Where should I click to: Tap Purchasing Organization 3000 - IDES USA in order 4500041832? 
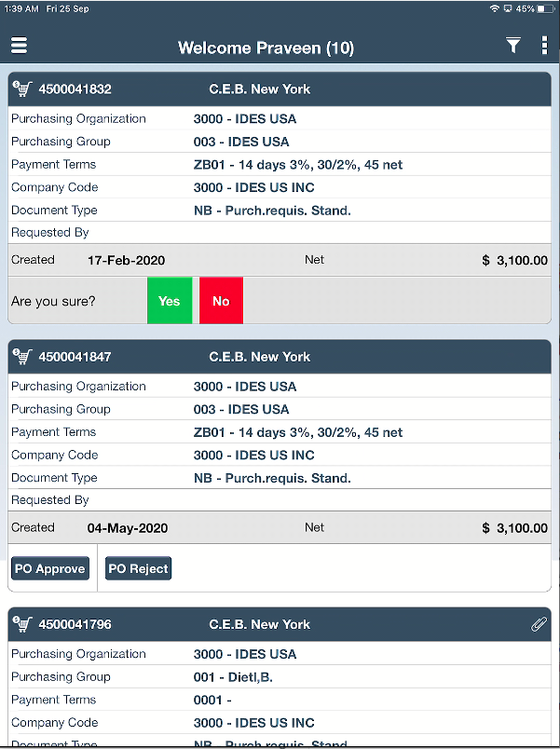(245, 119)
